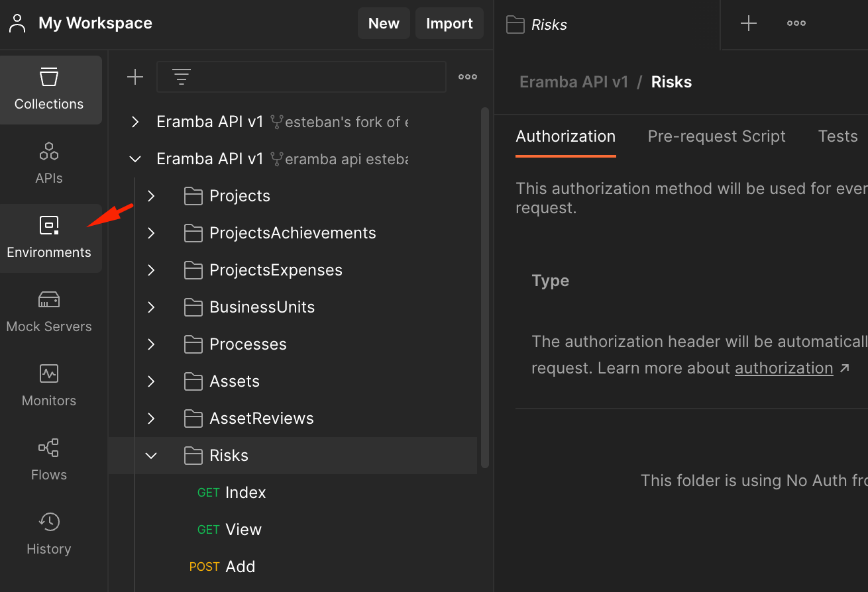
Task: Collapse the Risks folder
Action: coord(151,456)
